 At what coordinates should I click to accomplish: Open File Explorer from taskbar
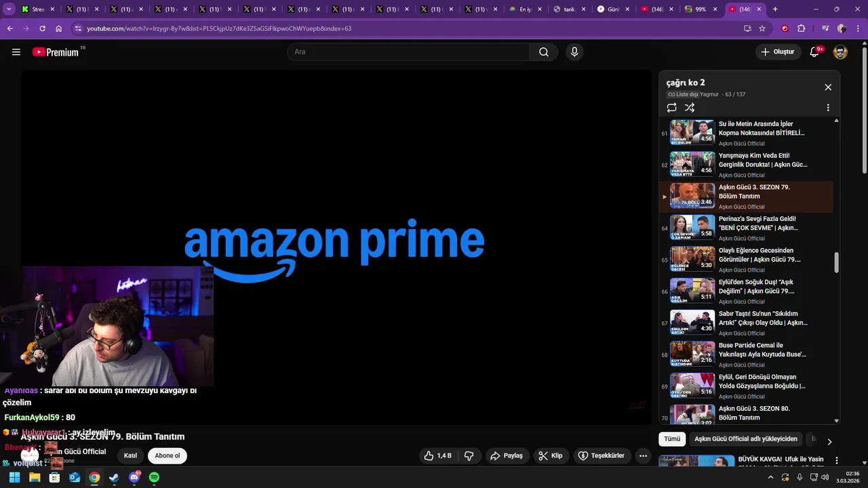(x=35, y=477)
